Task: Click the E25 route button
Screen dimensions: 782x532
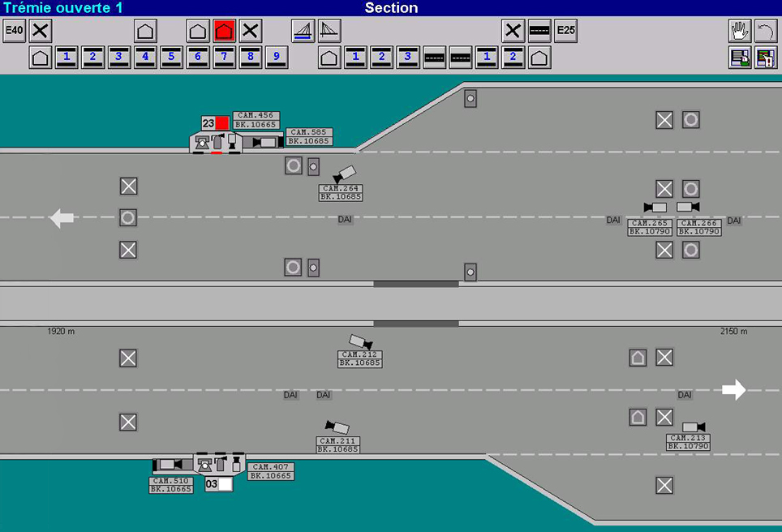Action: click(565, 32)
